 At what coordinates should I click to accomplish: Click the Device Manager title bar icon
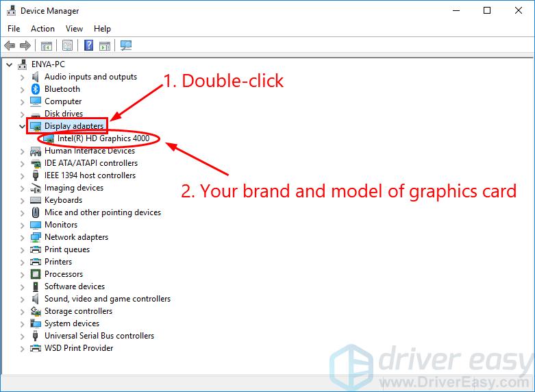[x=11, y=10]
